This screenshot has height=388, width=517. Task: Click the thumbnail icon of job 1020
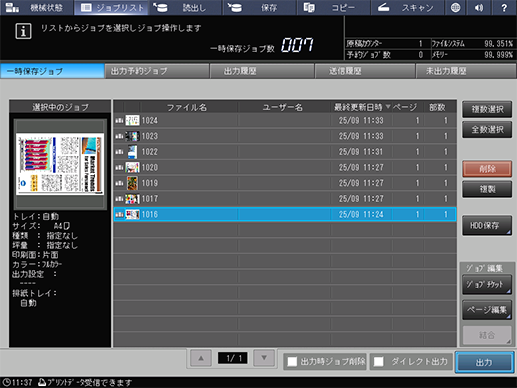point(132,167)
